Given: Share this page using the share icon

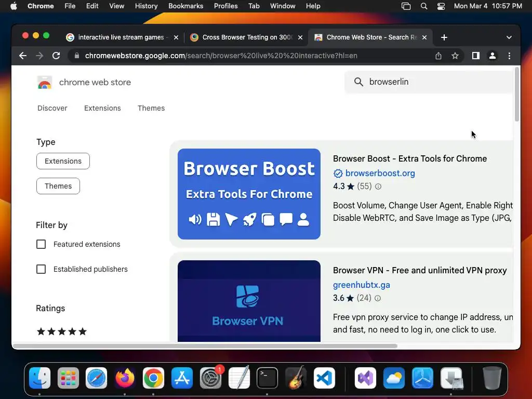Looking at the screenshot, I should point(438,56).
